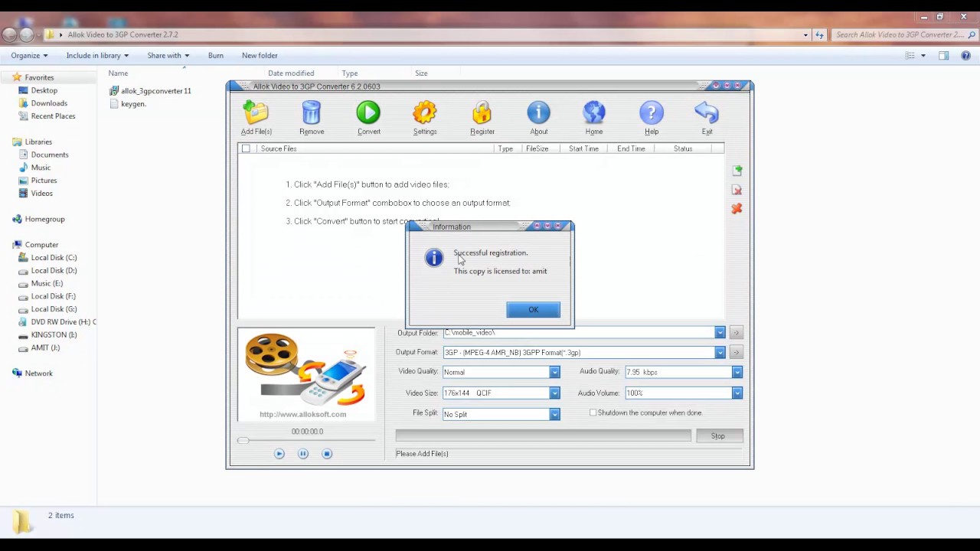Click the Explorer refresh button
The height and width of the screenshot is (551, 980).
[x=820, y=34]
